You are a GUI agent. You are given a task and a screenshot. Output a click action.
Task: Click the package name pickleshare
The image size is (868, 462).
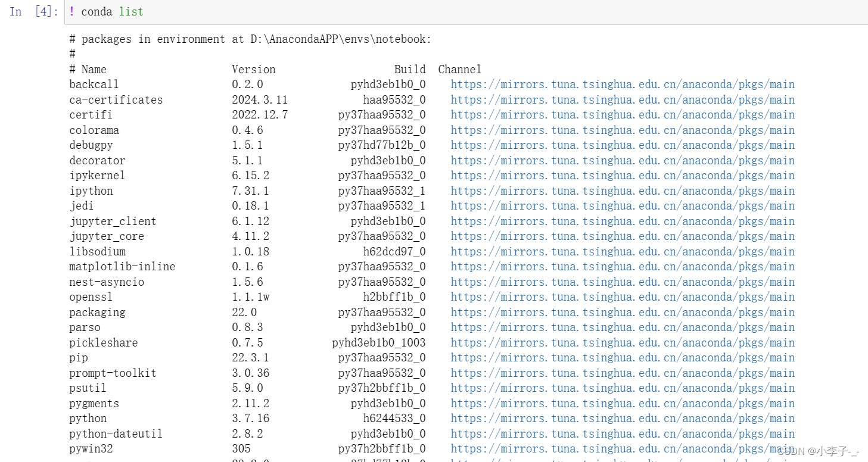(x=103, y=343)
